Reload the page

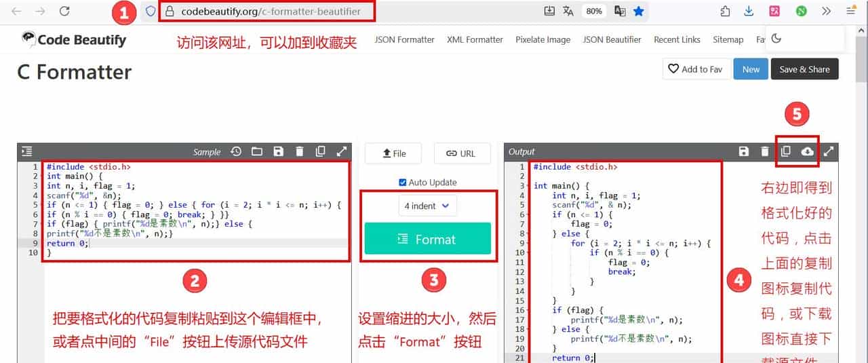pos(64,11)
